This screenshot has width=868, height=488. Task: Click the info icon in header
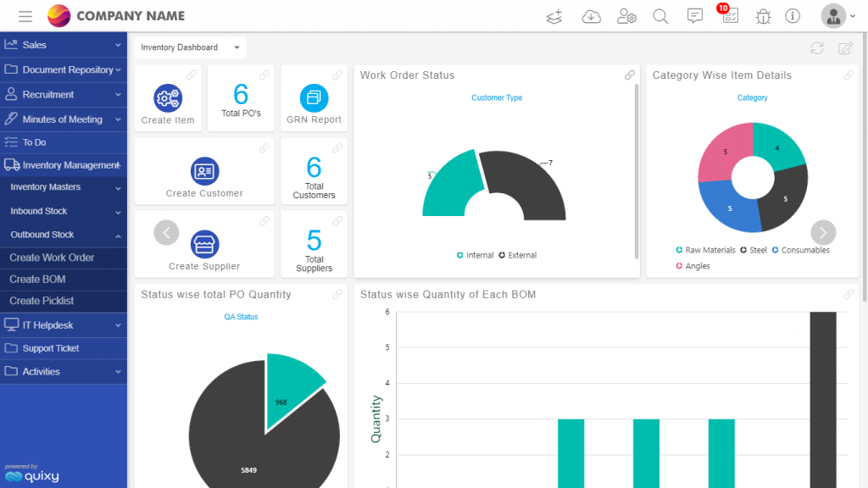793,16
